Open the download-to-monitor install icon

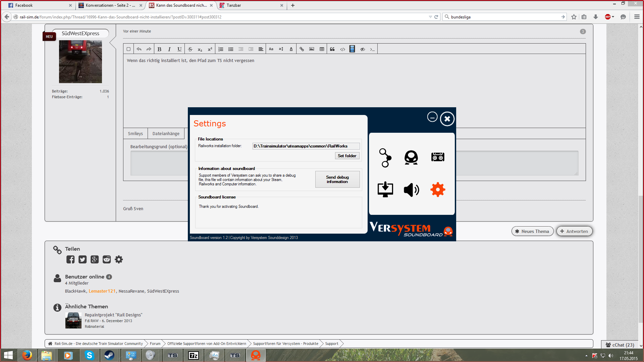[x=385, y=190]
